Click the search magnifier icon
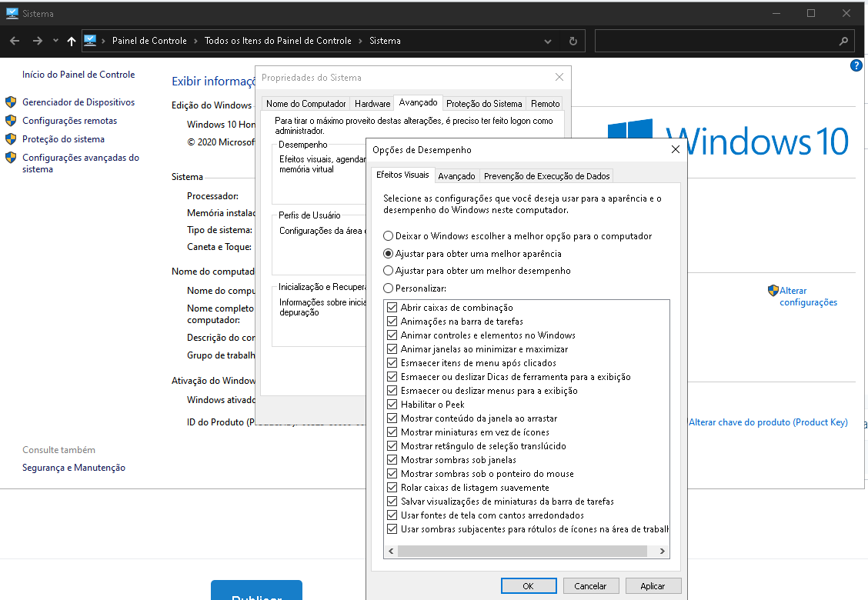 (843, 41)
